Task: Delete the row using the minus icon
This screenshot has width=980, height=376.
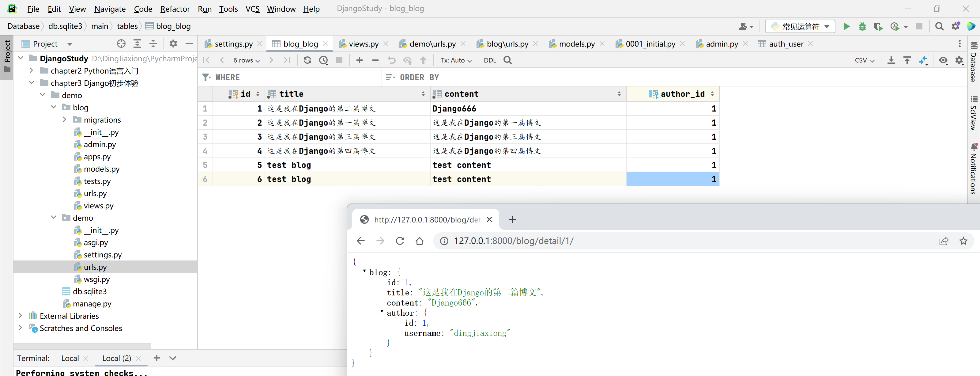Action: pos(375,60)
